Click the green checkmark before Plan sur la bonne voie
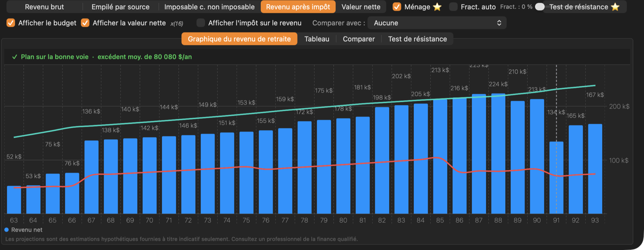The height and width of the screenshot is (250, 644). [15, 57]
